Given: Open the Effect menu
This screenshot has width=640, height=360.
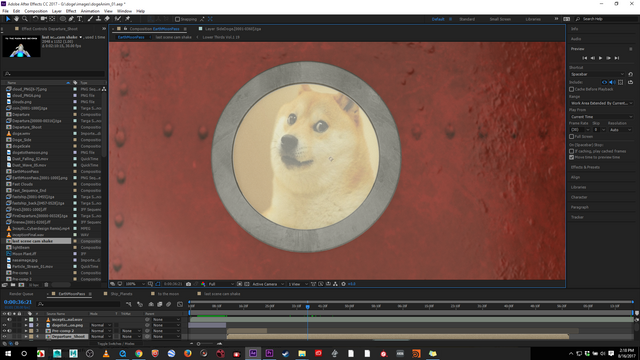Looking at the screenshot, I should (71, 11).
